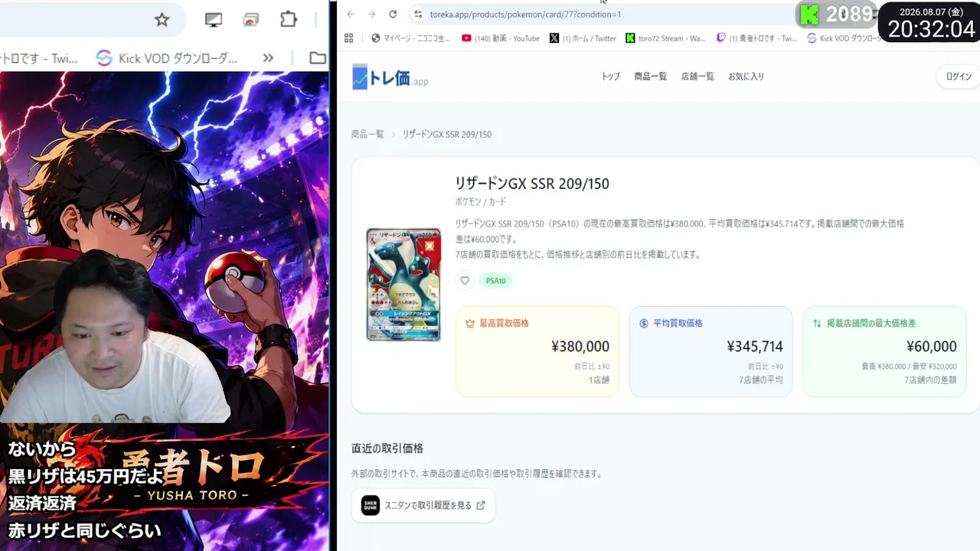The height and width of the screenshot is (551, 980).
Task: Open お気に入り in the site navigation
Action: pos(746,77)
